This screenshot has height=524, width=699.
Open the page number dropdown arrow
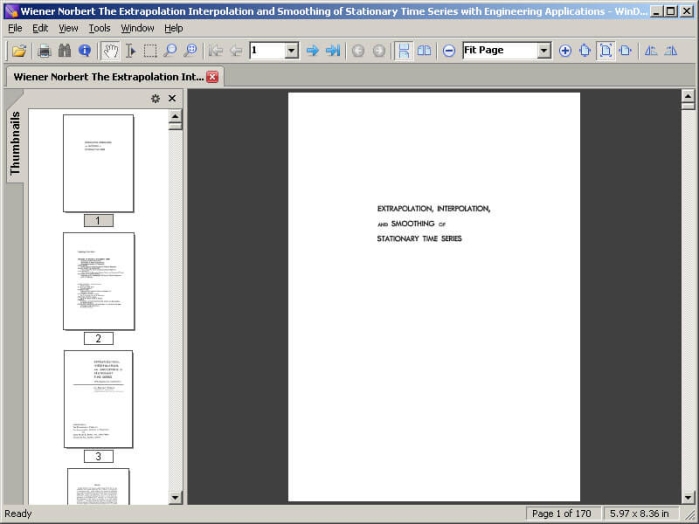[x=292, y=50]
